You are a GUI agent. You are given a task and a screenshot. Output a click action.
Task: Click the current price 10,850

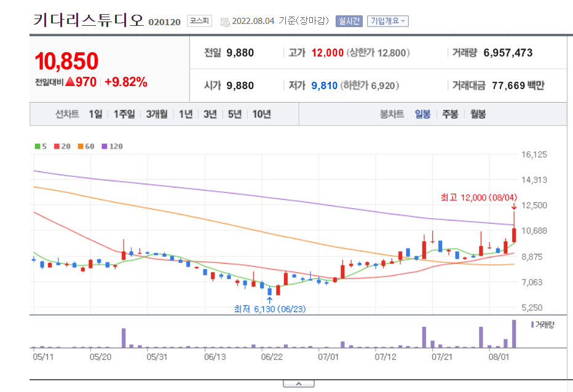pos(66,61)
